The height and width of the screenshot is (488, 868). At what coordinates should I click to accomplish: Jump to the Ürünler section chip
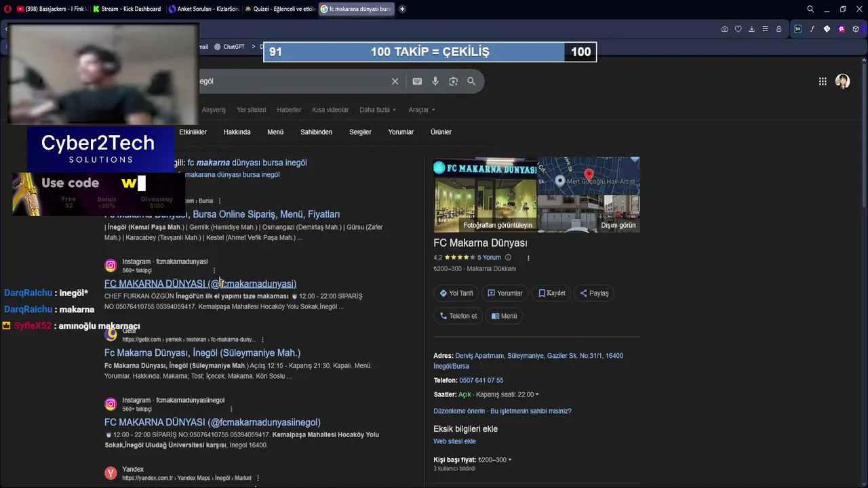click(x=441, y=132)
